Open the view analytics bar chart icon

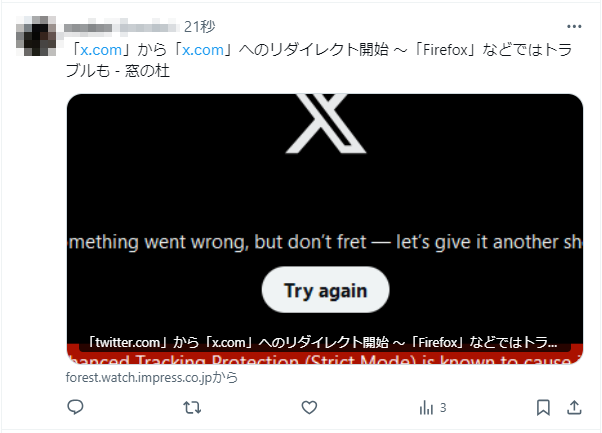pos(426,408)
